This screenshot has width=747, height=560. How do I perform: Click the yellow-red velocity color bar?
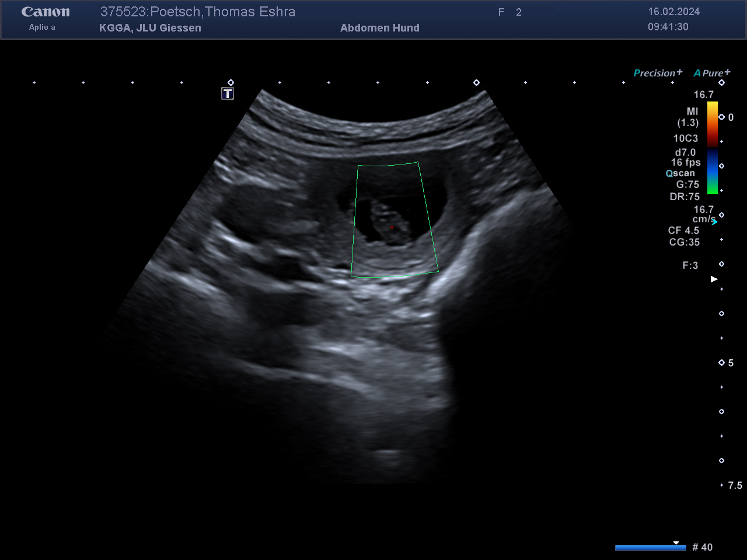pyautogui.click(x=713, y=124)
